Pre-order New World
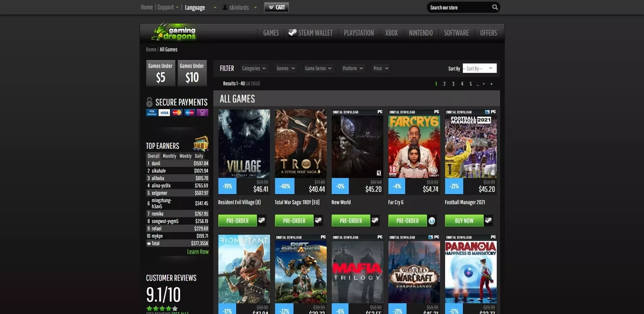 351,221
